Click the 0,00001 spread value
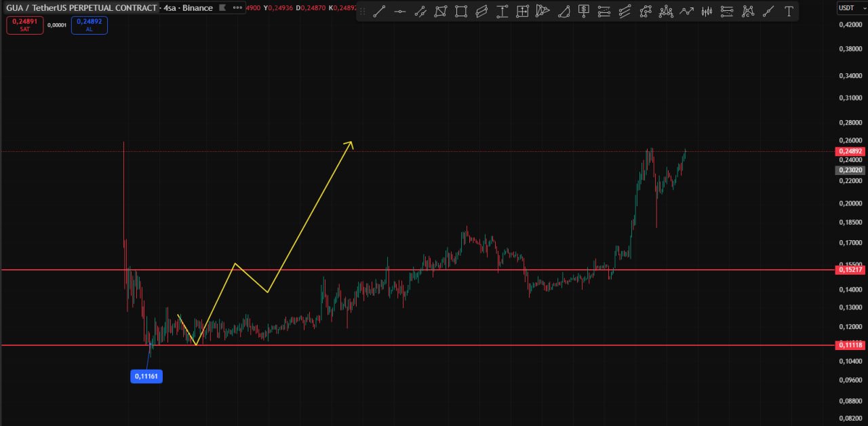 pos(57,25)
